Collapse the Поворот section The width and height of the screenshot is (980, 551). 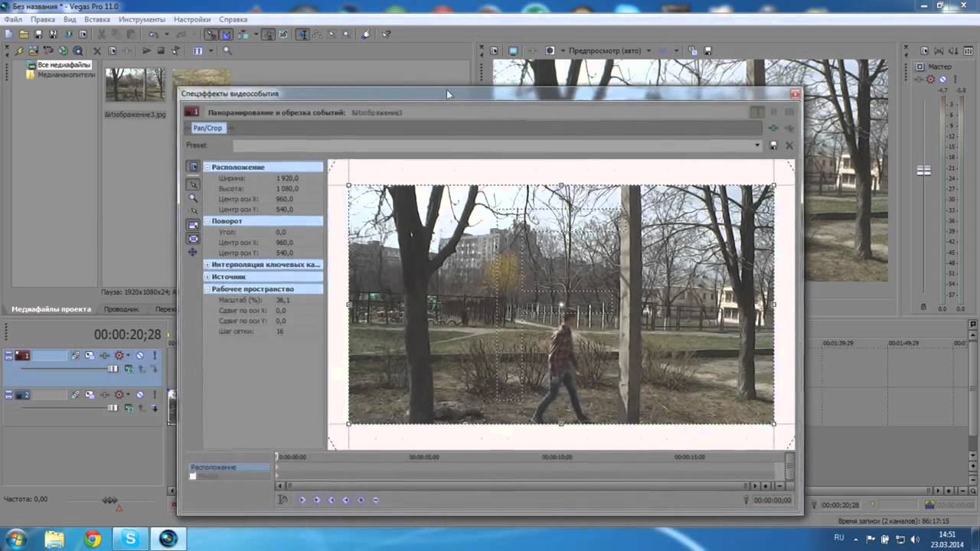207,221
